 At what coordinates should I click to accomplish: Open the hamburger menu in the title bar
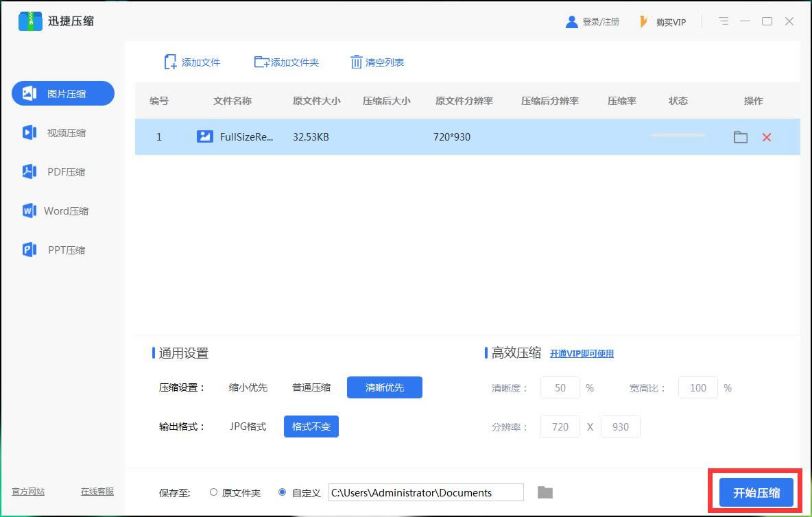tap(724, 21)
